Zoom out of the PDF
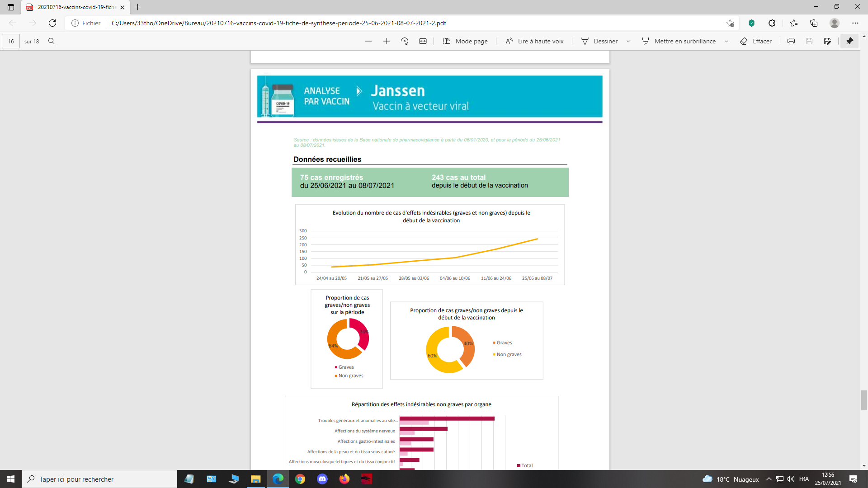This screenshot has height=488, width=868. click(368, 41)
